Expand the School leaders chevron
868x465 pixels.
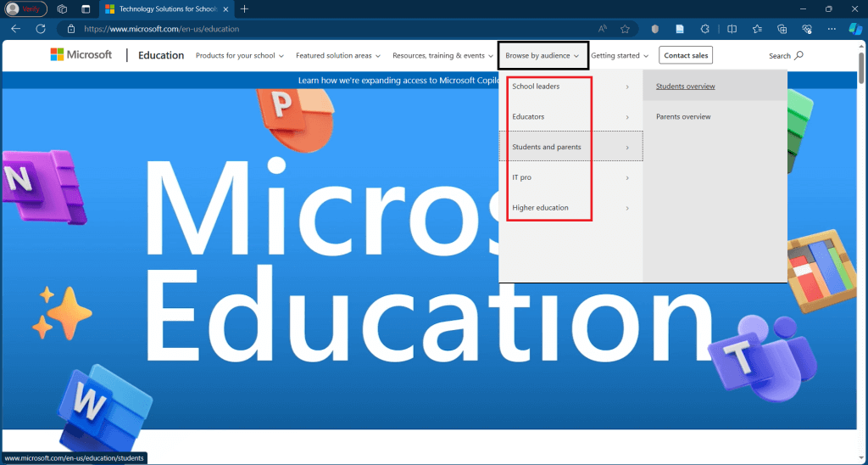click(627, 87)
